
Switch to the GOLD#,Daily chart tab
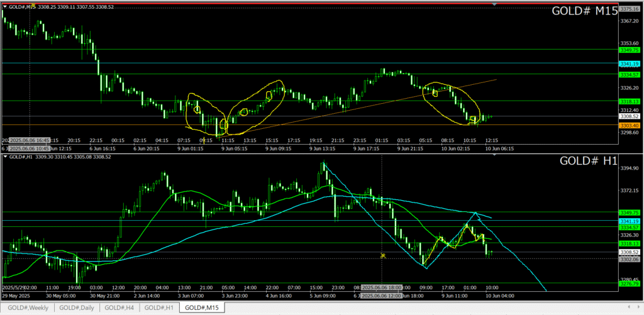[x=77, y=307]
